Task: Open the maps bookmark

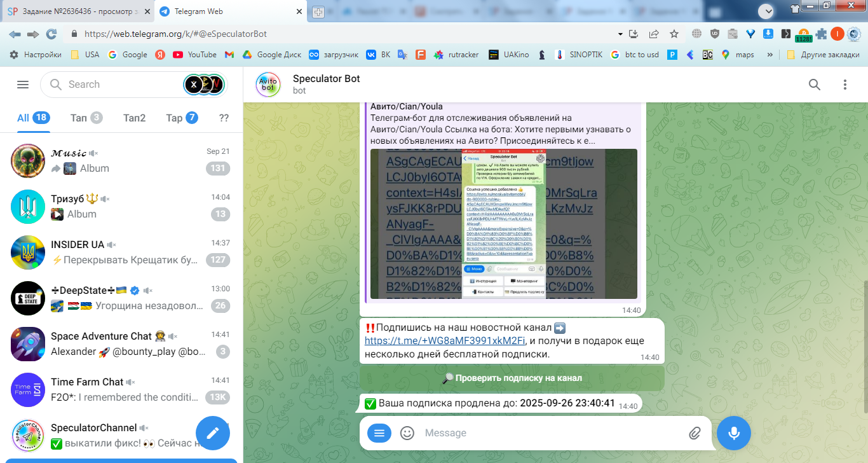Action: (x=738, y=55)
